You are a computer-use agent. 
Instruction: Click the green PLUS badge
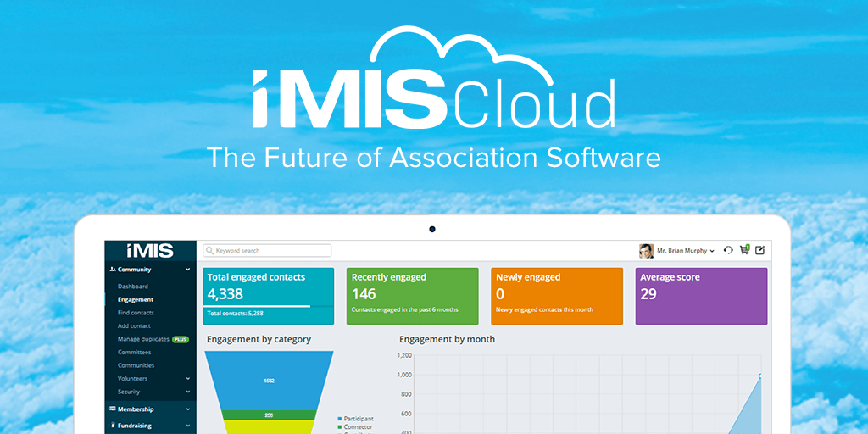point(180,339)
